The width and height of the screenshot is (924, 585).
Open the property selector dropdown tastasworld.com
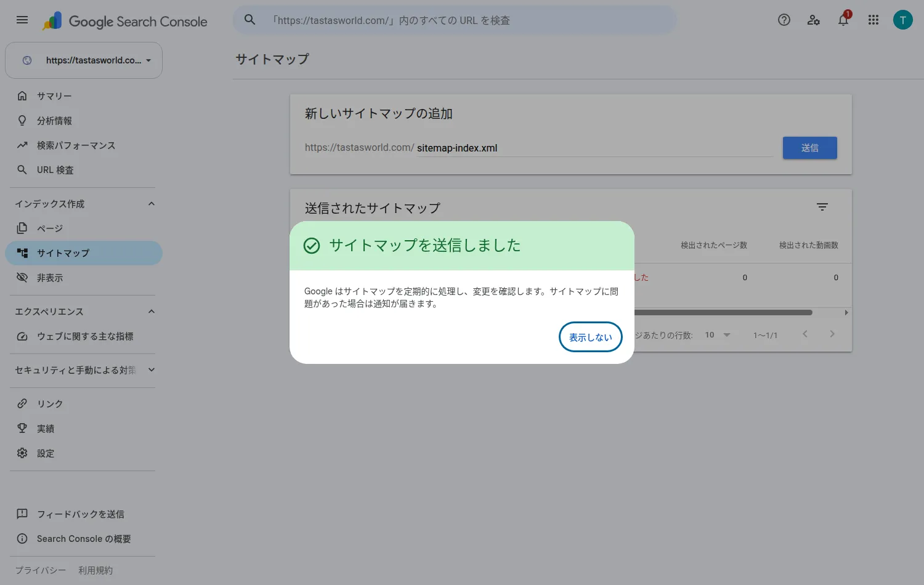pyautogui.click(x=84, y=60)
